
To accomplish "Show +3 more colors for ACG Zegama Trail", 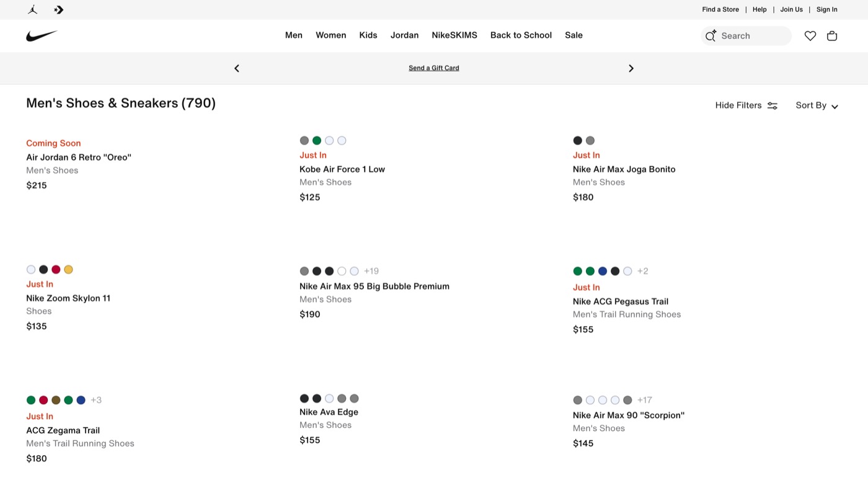I will click(96, 400).
